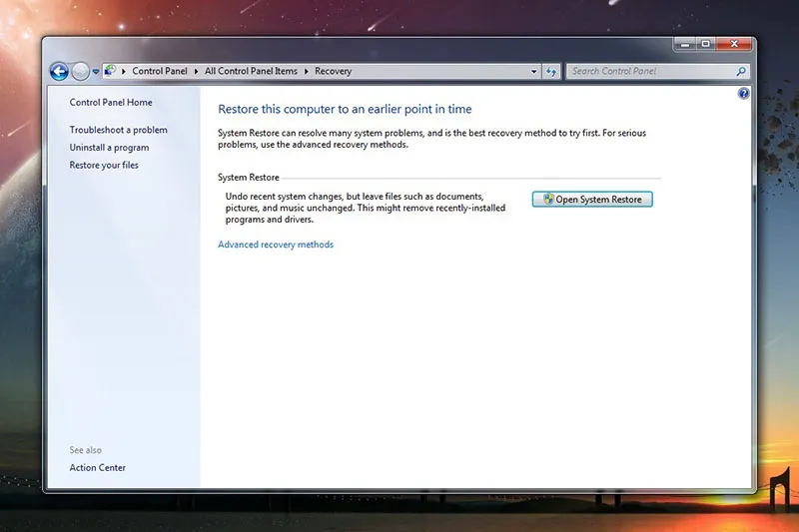799x532 pixels.
Task: Click the Recovery icon in address bar
Action: 110,71
